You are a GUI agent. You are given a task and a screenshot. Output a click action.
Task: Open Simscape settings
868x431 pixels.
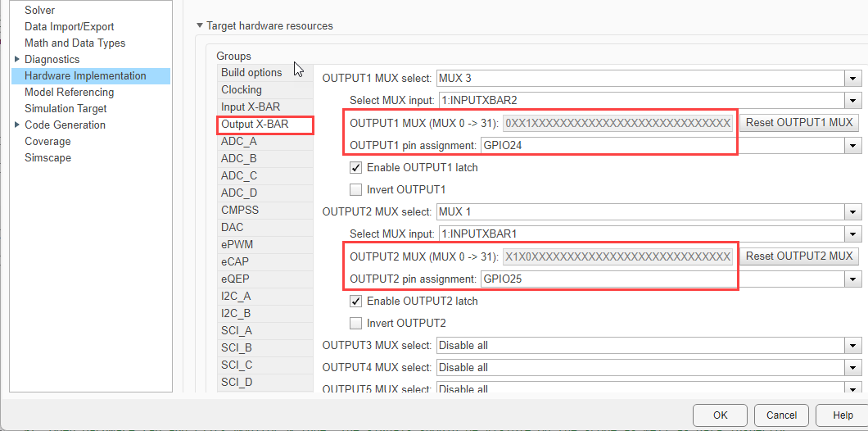[47, 157]
